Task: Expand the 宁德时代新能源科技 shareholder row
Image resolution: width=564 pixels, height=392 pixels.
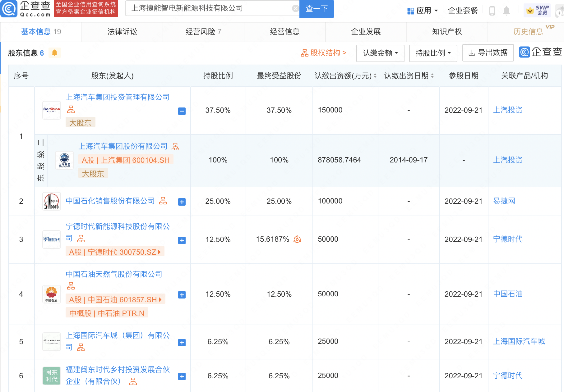Action: point(182,240)
